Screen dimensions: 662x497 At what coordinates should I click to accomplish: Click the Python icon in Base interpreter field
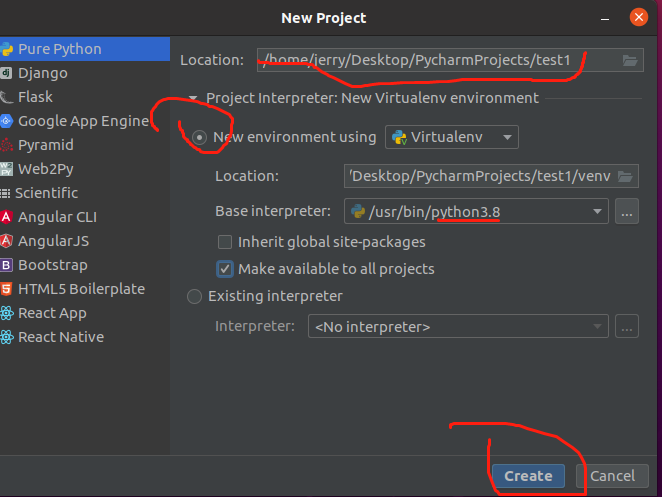[358, 211]
